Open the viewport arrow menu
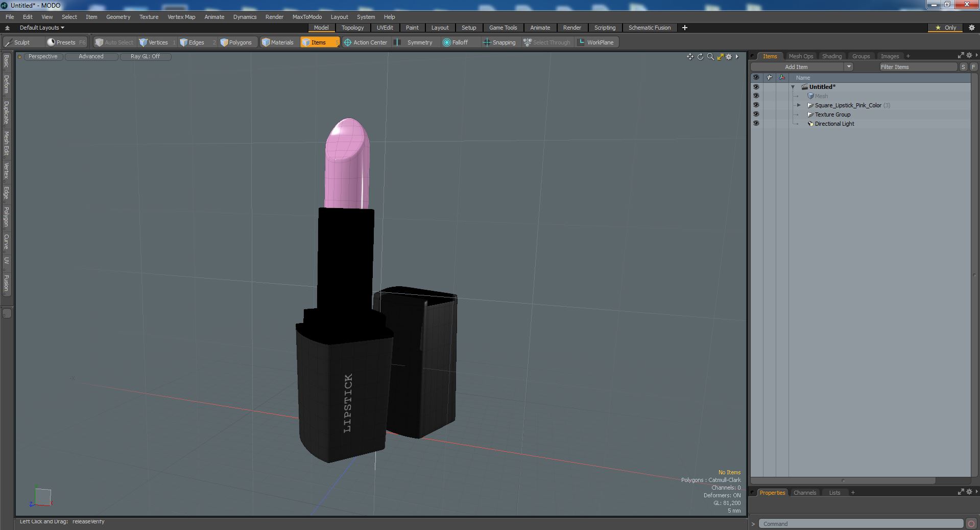 (737, 57)
